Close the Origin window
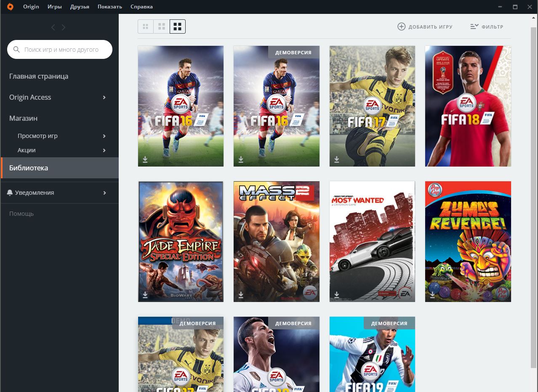 [x=530, y=7]
